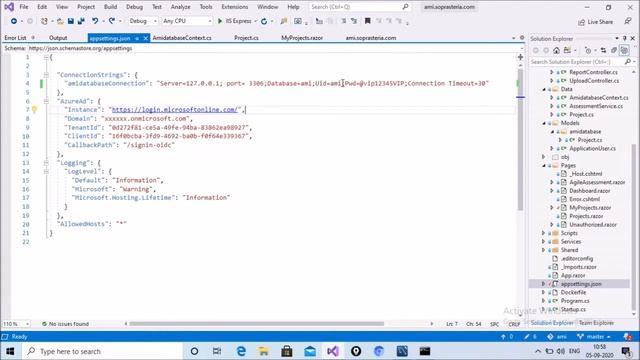Open the master branch selector in status bar
This screenshot has width=640, height=360.
594,337
